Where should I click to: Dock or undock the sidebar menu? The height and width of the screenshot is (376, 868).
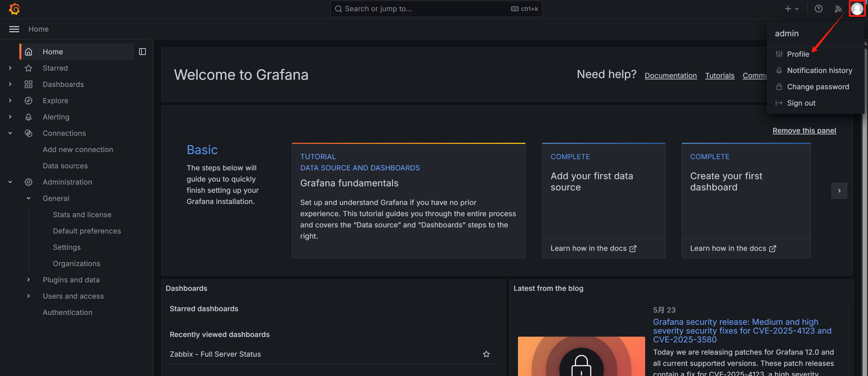tap(142, 52)
